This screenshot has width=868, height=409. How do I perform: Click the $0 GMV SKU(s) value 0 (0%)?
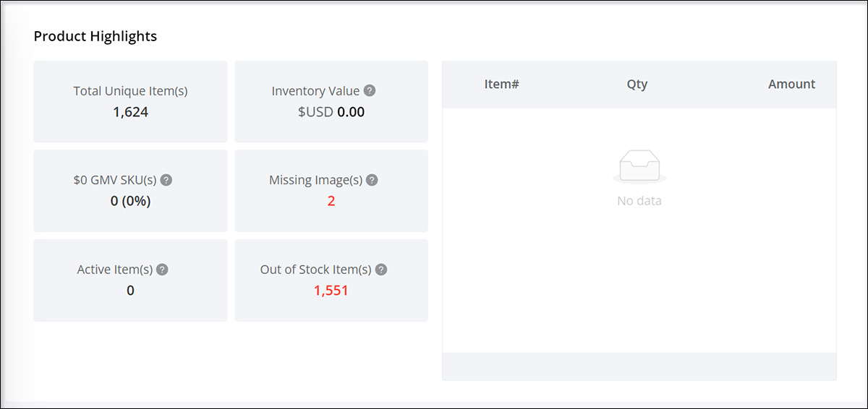coord(130,201)
